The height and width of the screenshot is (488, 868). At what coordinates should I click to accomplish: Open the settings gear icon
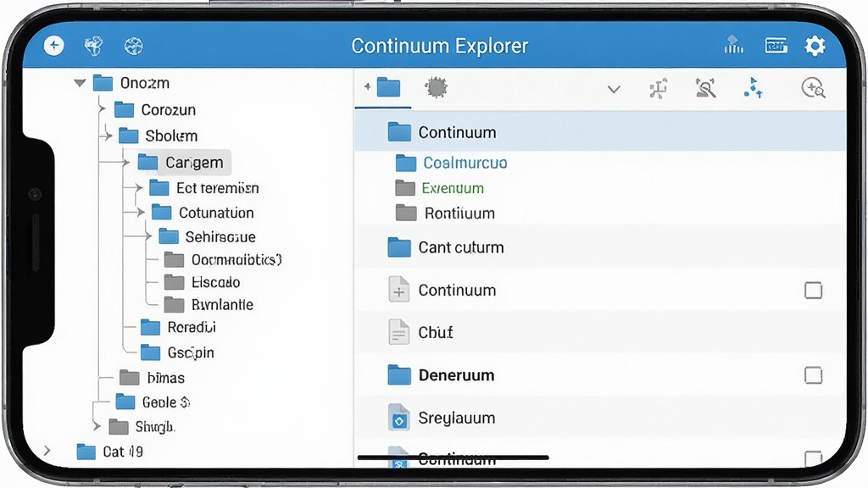[815, 46]
